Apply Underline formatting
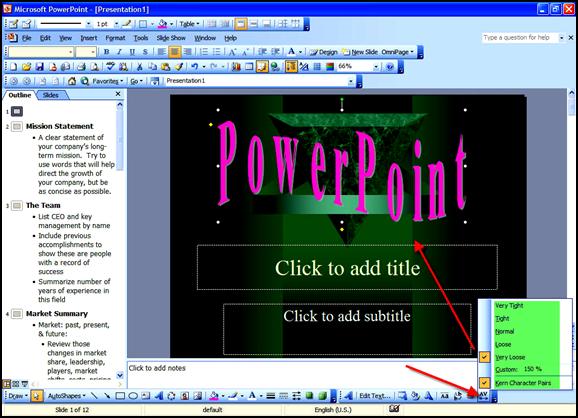This screenshot has width=578, height=418. tap(132, 52)
